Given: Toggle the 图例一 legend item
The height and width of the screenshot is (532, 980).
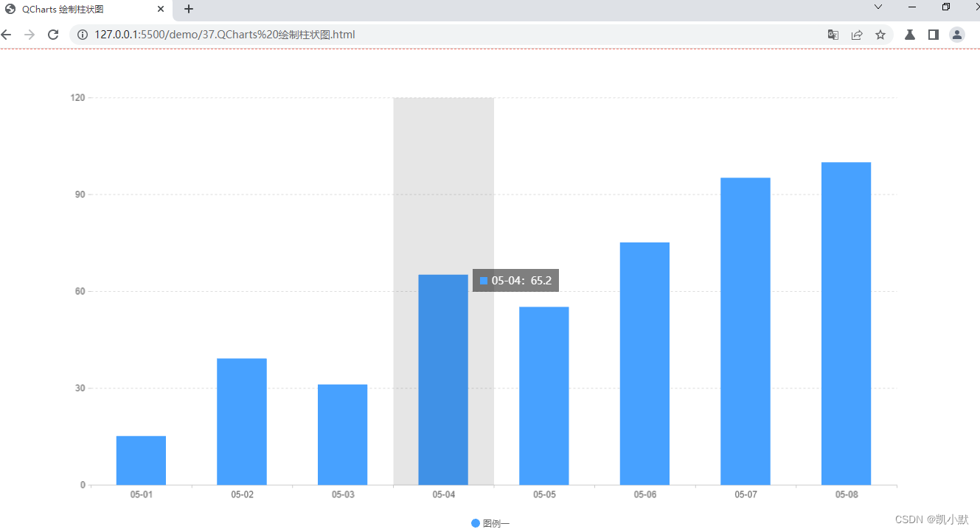Looking at the screenshot, I should 490,523.
